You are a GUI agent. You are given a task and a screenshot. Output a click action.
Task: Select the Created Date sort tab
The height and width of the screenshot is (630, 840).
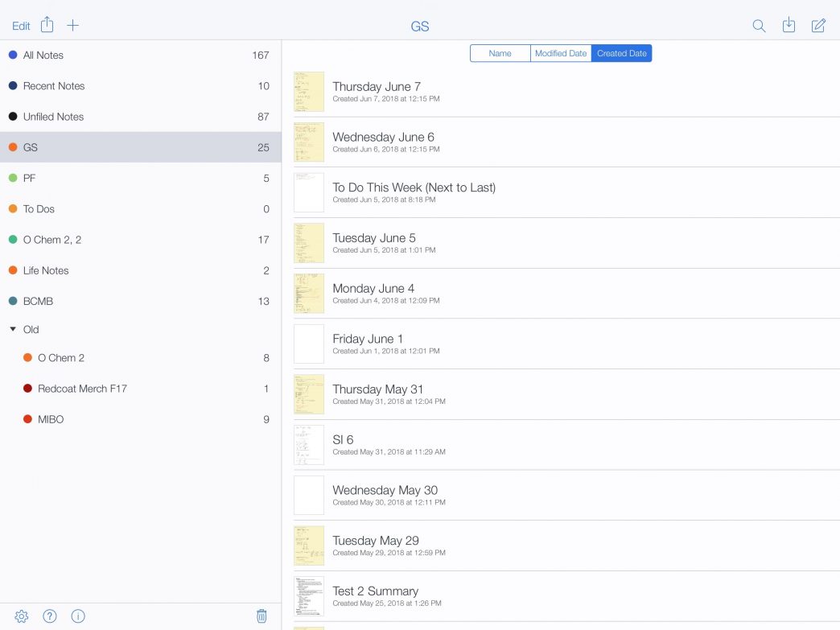coord(621,53)
